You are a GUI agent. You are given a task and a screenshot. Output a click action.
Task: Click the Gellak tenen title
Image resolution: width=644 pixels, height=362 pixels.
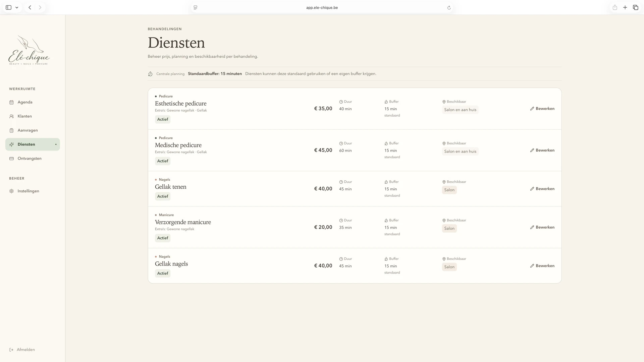pos(170,187)
